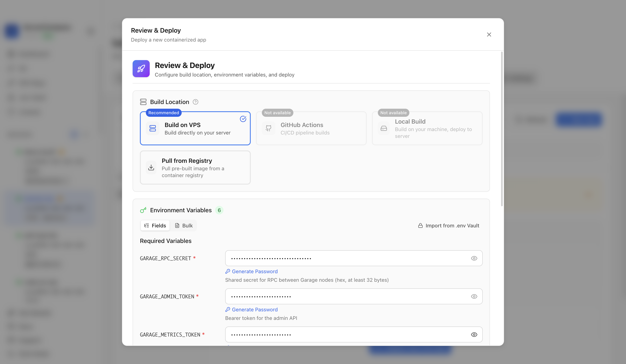
Task: Click the GARAGE_METRICS_TOKEN label
Action: click(170, 334)
